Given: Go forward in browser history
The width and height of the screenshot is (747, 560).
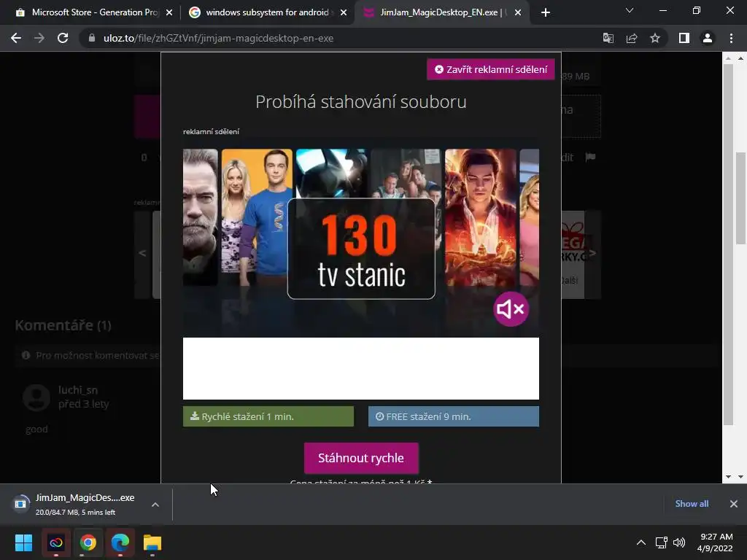Looking at the screenshot, I should [39, 38].
